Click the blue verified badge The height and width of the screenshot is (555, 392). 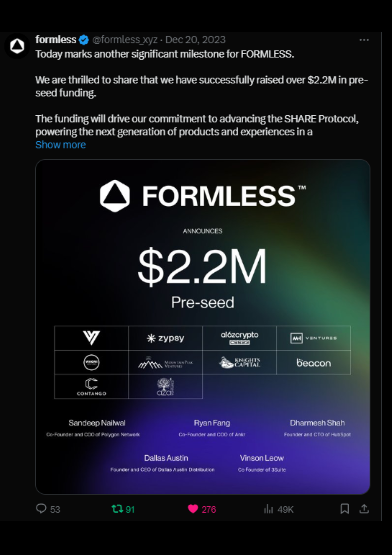pos(84,40)
